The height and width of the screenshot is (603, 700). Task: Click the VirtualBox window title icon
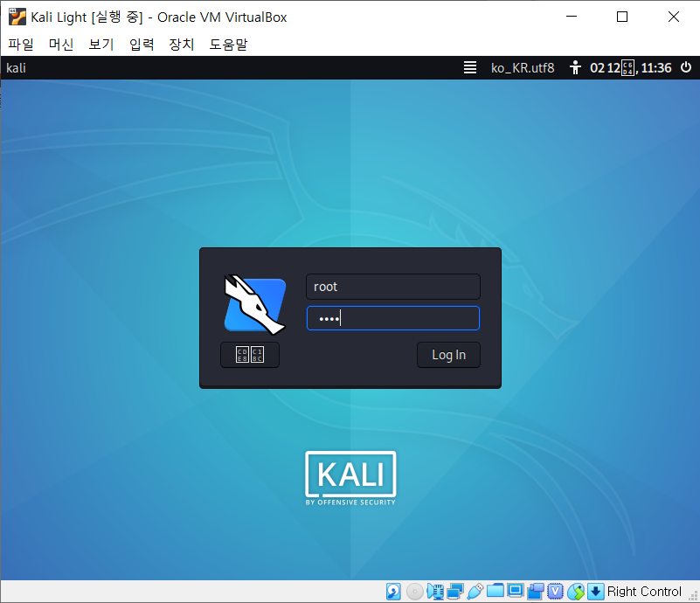[x=17, y=17]
